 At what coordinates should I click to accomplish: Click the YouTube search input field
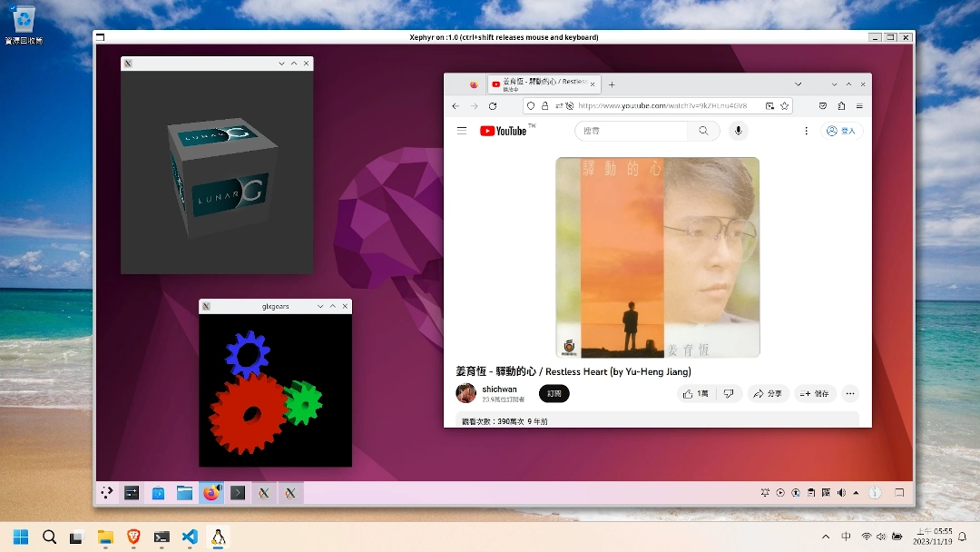[x=632, y=131]
